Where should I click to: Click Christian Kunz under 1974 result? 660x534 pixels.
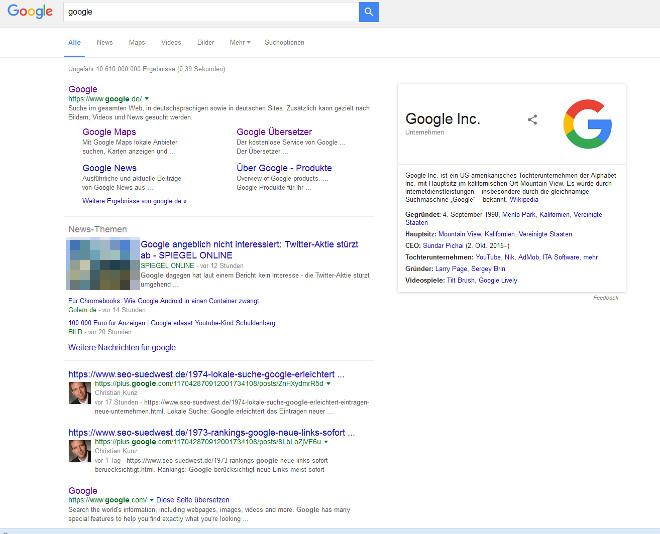116,393
